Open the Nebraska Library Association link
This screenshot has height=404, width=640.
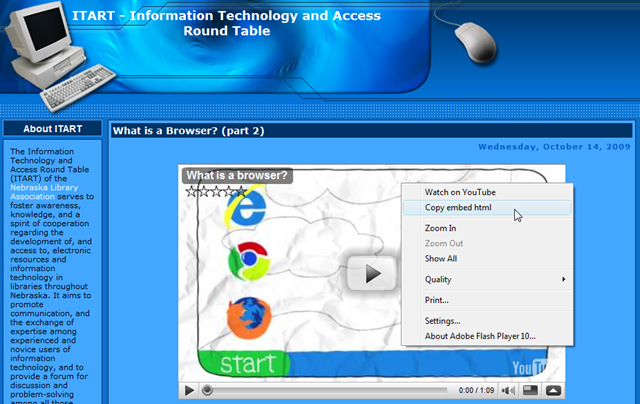[44, 192]
